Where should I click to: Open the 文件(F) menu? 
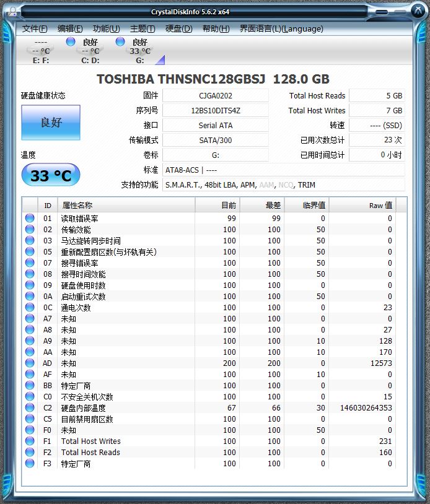(35, 29)
